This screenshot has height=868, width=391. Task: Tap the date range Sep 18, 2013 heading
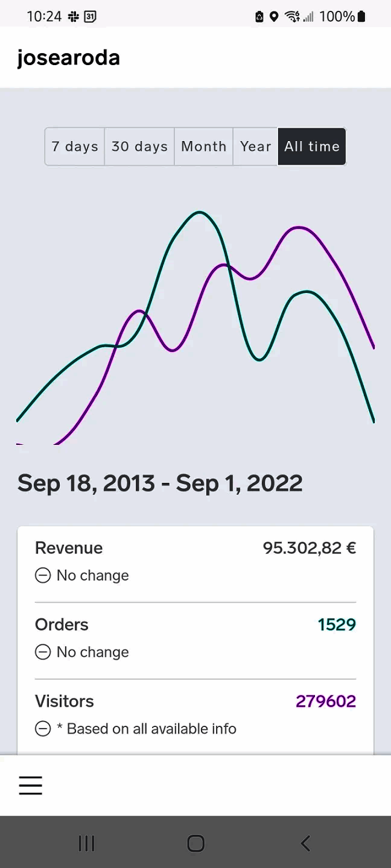(x=160, y=483)
